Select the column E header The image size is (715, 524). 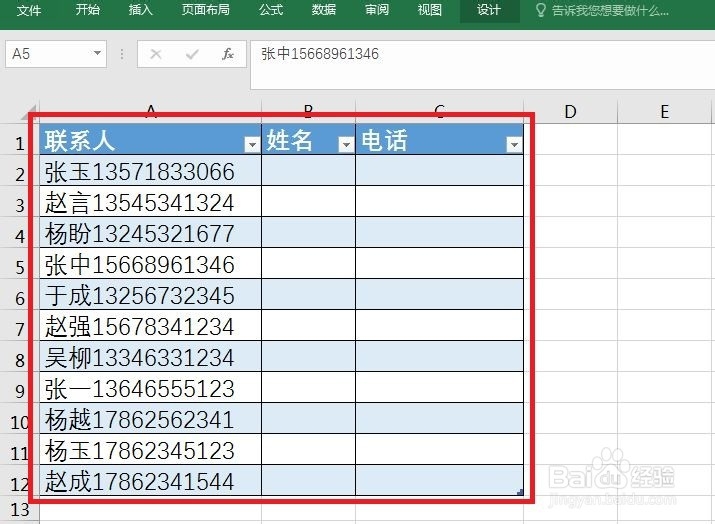click(x=664, y=112)
